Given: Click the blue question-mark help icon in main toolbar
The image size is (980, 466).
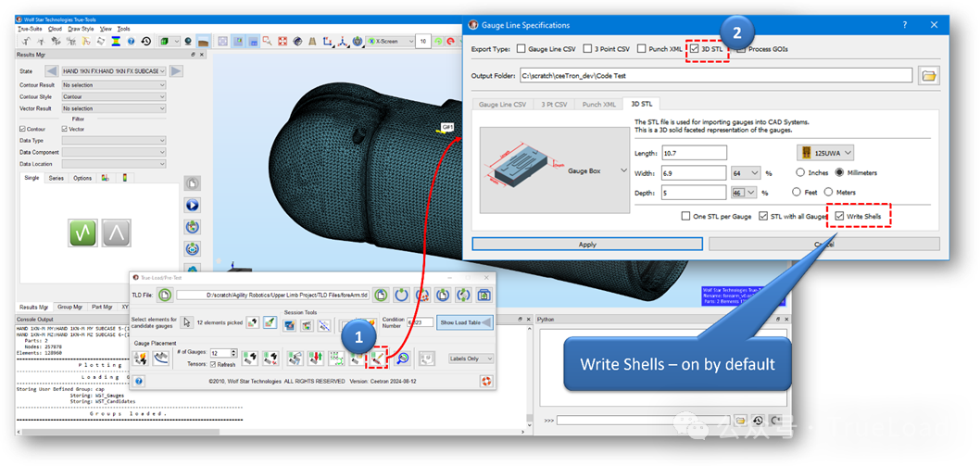Looking at the screenshot, I should pyautogui.click(x=132, y=42).
